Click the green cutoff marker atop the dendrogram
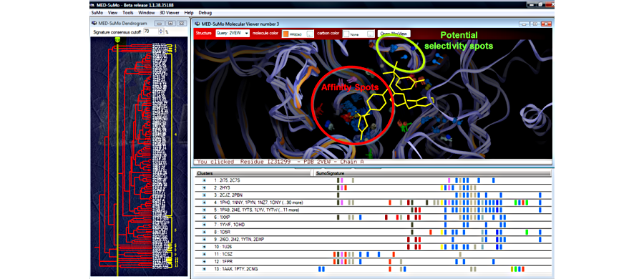Screen dimensions: 644x279 117,39
